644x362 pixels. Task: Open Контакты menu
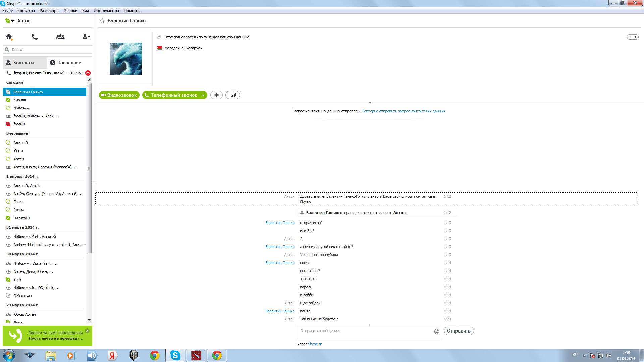click(x=26, y=11)
